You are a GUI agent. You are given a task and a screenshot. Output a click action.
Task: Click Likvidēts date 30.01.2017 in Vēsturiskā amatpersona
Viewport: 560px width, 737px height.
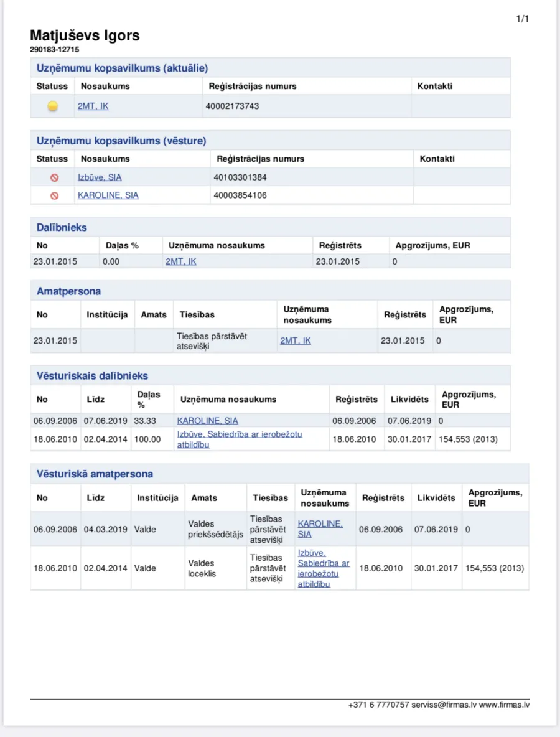436,568
